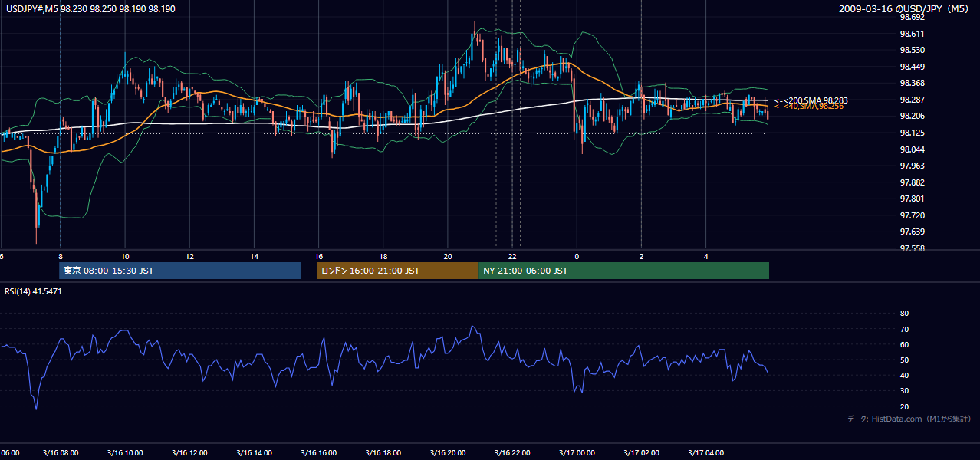Click the 98.611 price axis label

(x=912, y=34)
